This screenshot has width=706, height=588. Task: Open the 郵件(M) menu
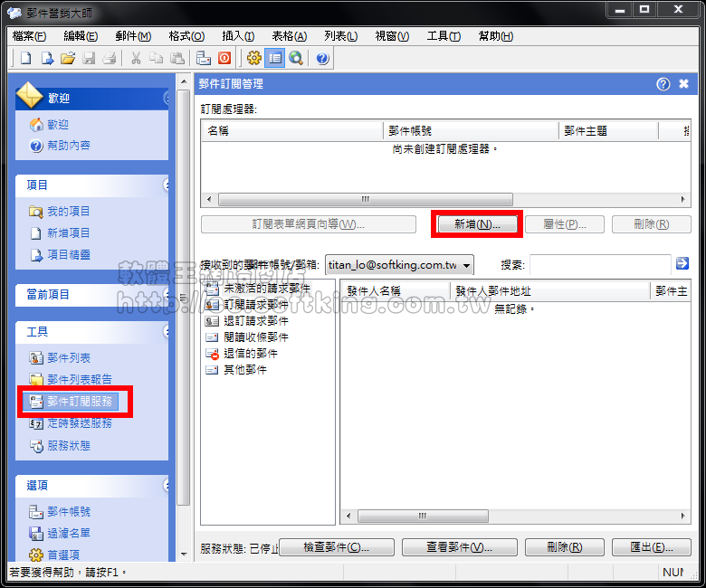tap(133, 36)
